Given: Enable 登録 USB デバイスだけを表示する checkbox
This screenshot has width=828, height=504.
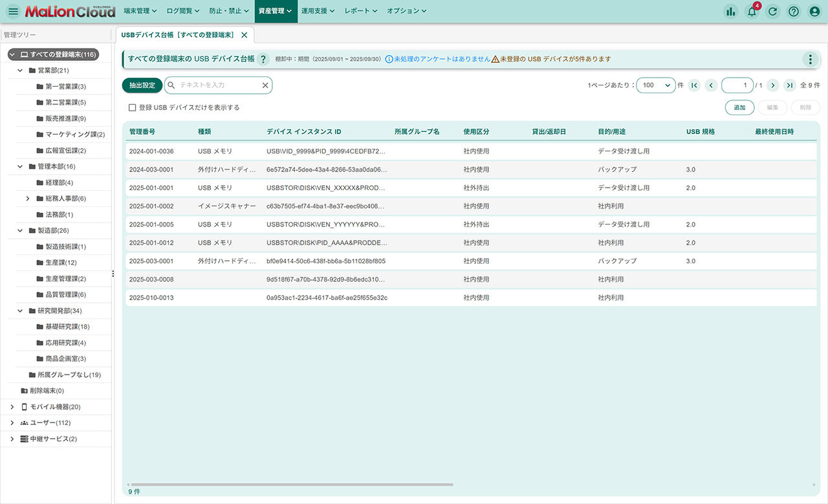Looking at the screenshot, I should [132, 108].
